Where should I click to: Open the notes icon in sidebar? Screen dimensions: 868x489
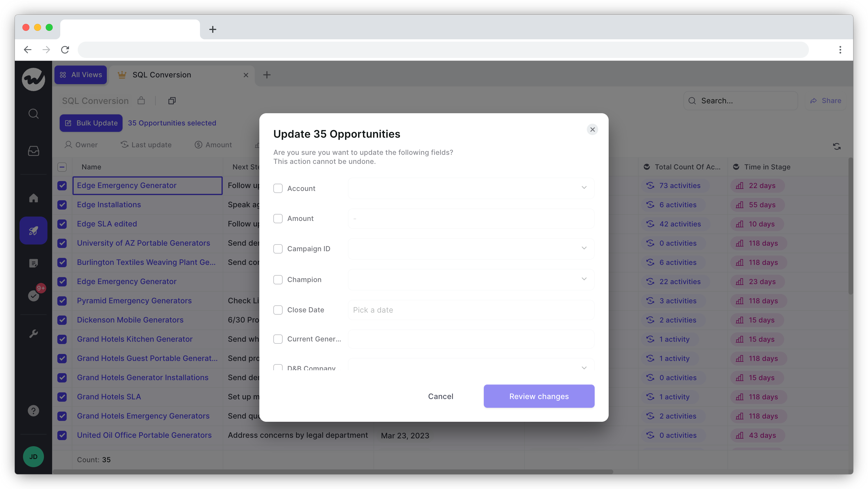pyautogui.click(x=33, y=263)
